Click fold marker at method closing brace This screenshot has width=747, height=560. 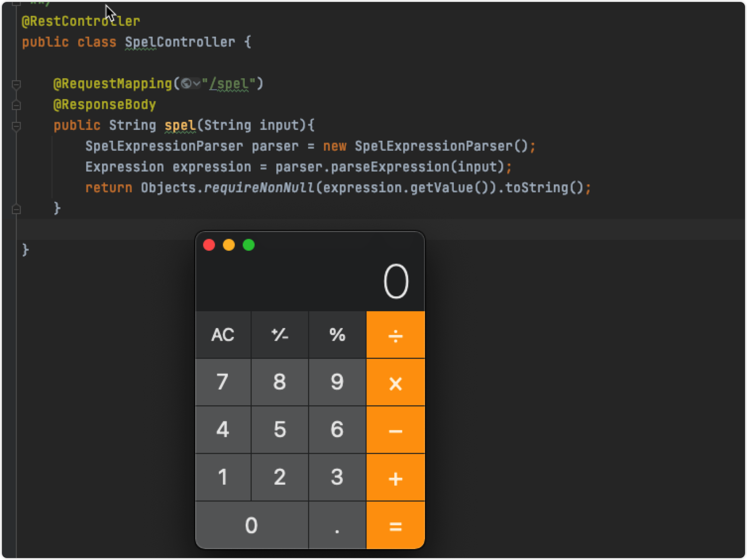pos(16,209)
